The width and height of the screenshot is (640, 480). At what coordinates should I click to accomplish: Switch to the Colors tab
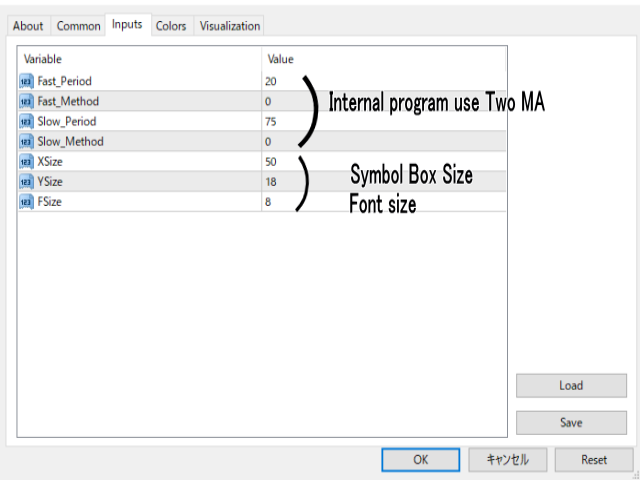coord(171,26)
